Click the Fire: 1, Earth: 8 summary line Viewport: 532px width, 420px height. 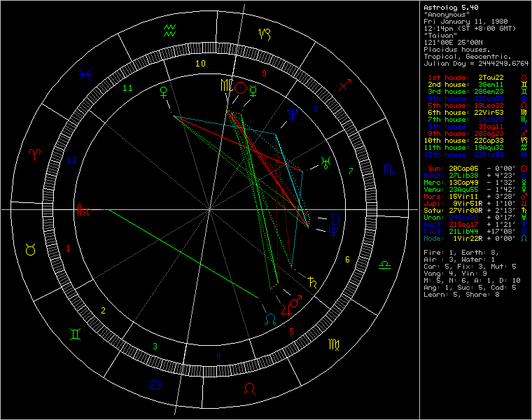pos(461,253)
